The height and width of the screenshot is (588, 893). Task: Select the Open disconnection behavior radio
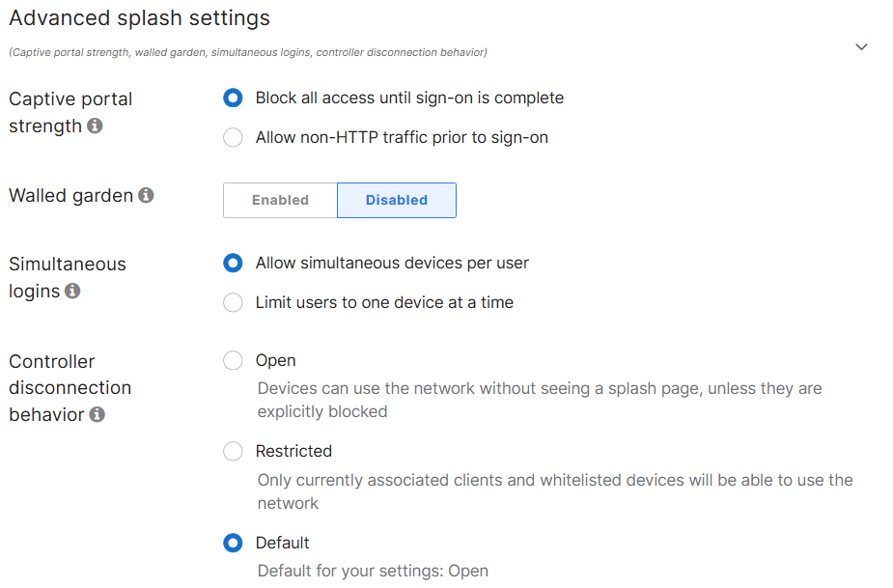click(233, 360)
